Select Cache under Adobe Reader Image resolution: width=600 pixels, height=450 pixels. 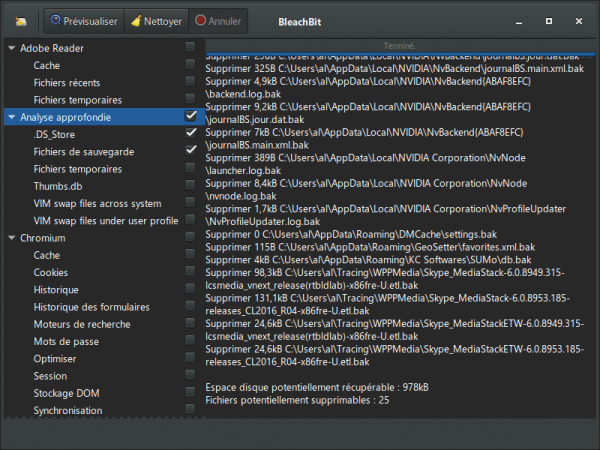tap(104, 65)
